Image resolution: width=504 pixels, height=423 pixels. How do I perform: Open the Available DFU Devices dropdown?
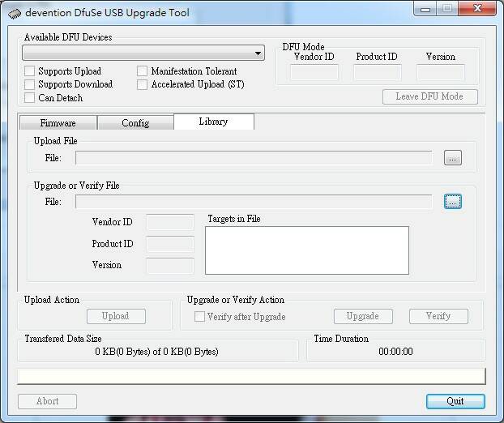(x=143, y=53)
